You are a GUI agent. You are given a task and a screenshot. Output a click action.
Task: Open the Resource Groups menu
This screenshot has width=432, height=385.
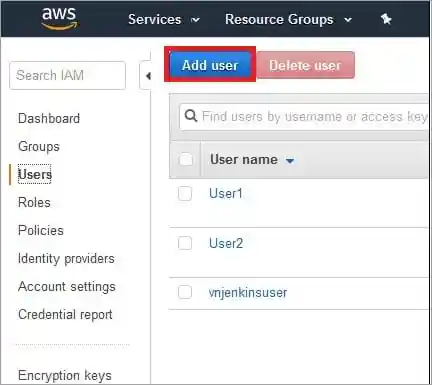pyautogui.click(x=288, y=19)
